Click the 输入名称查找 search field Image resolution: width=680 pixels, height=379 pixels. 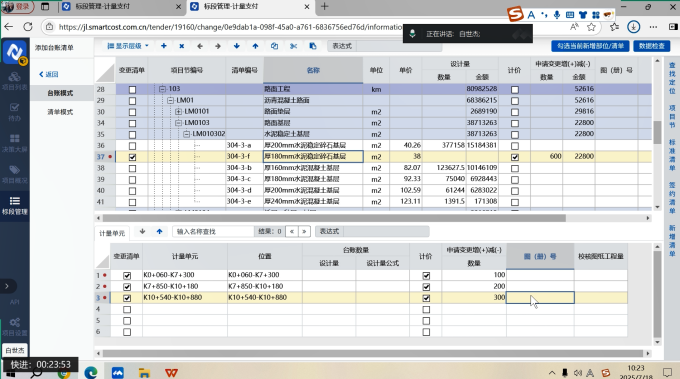(213, 232)
